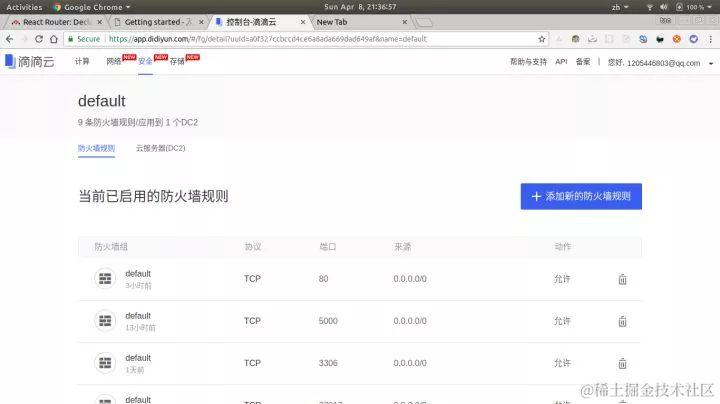
Task: Open the API link
Action: coord(561,62)
